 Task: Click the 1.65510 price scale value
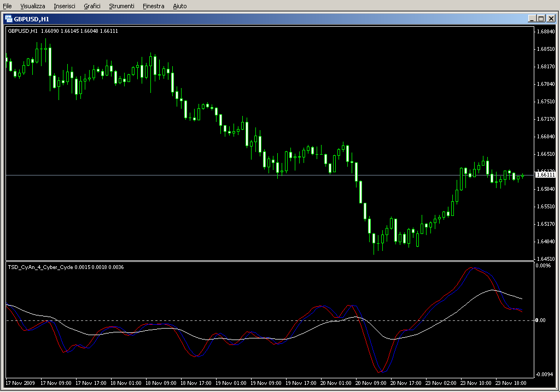[546, 206]
